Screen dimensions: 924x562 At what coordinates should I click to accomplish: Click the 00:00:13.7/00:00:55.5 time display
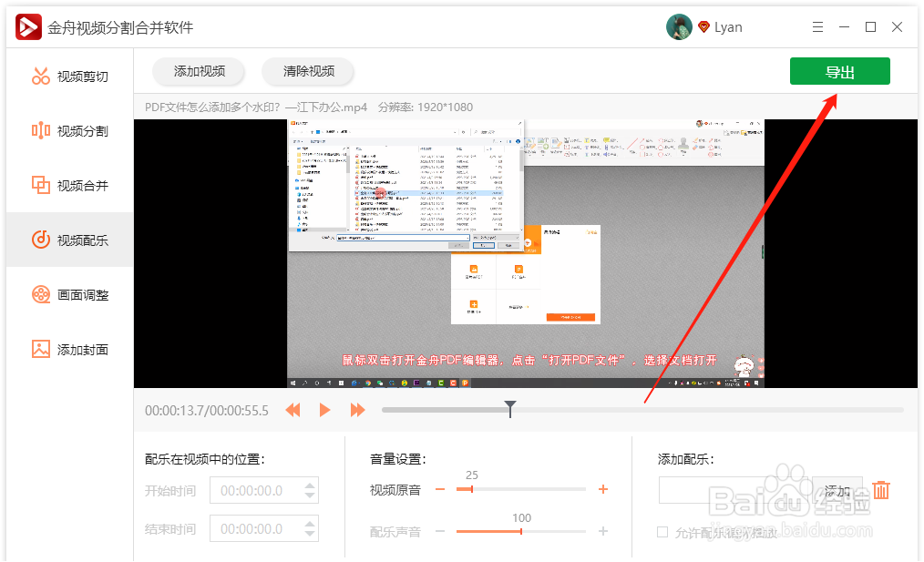(x=207, y=411)
